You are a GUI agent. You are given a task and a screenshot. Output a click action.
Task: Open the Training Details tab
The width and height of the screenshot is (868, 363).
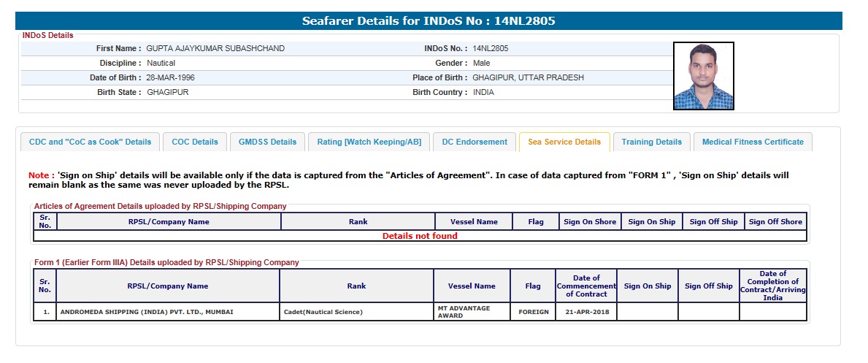[651, 142]
